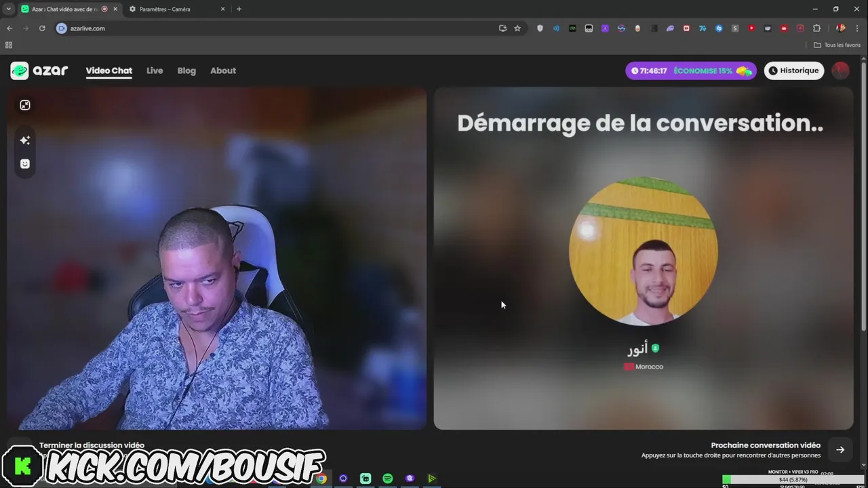Open the sparkle effects icon on local video
Screen dimensions: 868x488
[25, 140]
